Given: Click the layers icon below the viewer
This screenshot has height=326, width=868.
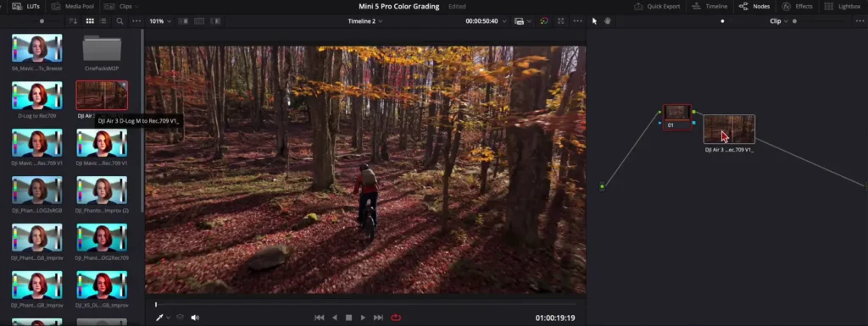Looking at the screenshot, I should pos(180,318).
